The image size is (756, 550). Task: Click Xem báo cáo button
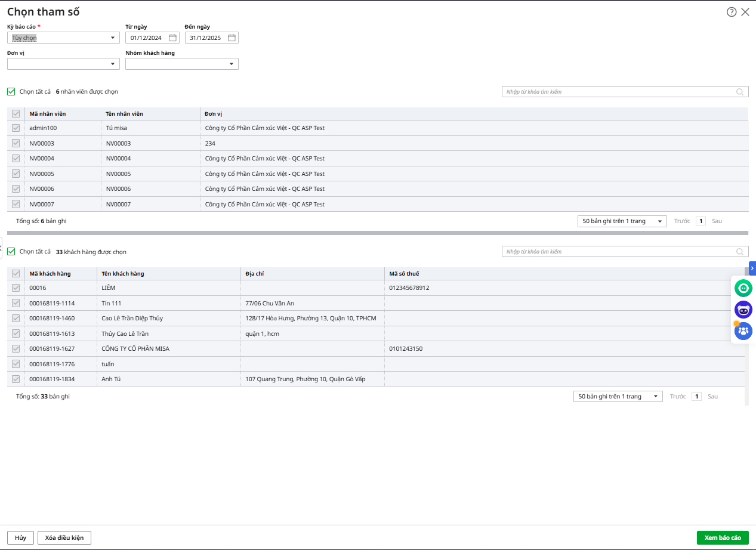click(722, 537)
